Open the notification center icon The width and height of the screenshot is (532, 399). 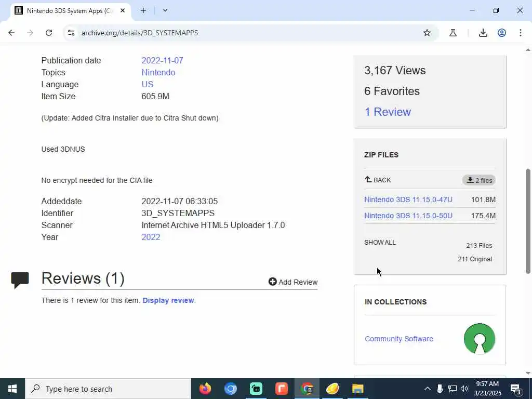tap(516, 389)
